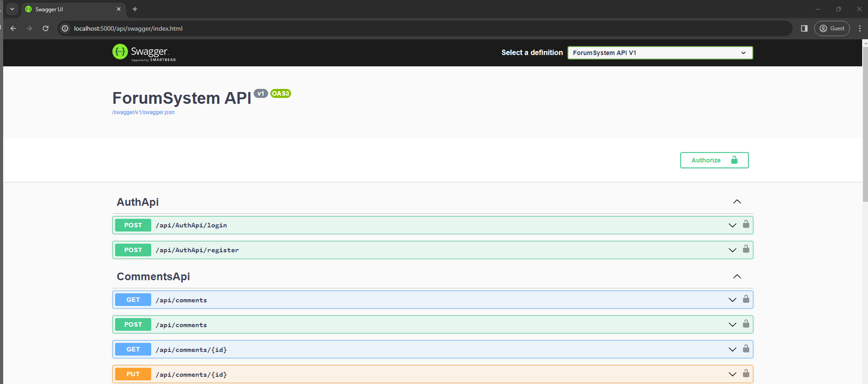Screen dimensions: 868x384
Task: Open the tab search dropdown arrow
Action: (x=12, y=9)
